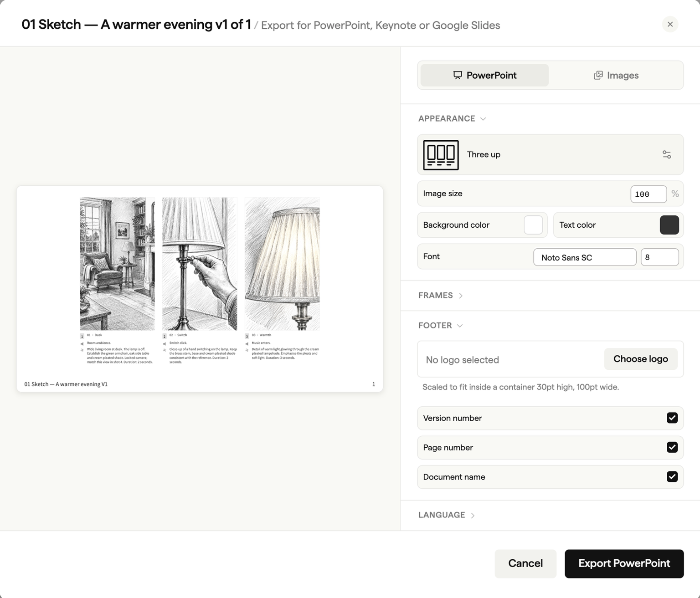Image resolution: width=700 pixels, height=598 pixels.
Task: Click the sound icon beside 'Room ambience.'
Action: 82,343
